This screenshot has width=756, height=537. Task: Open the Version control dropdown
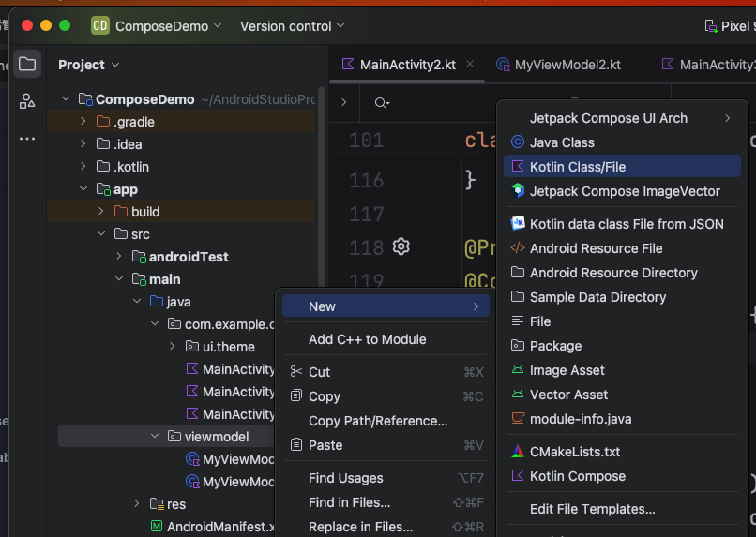tap(292, 26)
